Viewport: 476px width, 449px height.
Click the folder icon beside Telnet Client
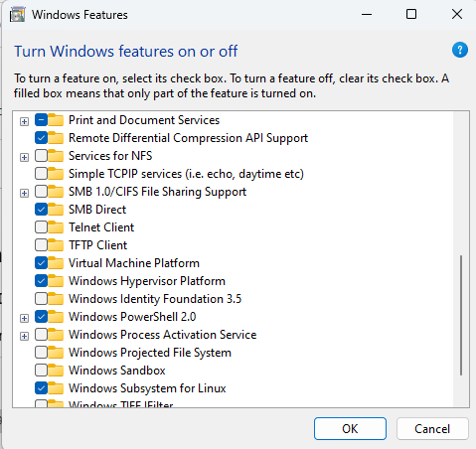tap(56, 227)
